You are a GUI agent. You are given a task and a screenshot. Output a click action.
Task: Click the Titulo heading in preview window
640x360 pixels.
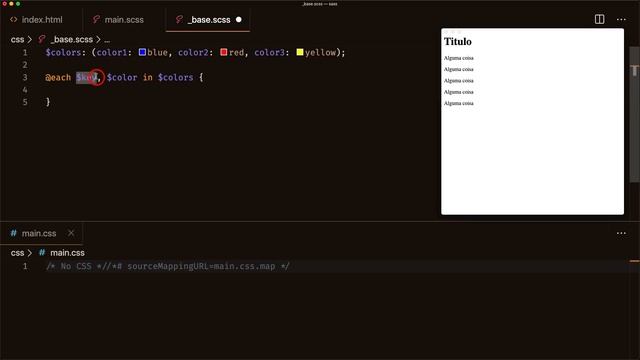pos(458,42)
